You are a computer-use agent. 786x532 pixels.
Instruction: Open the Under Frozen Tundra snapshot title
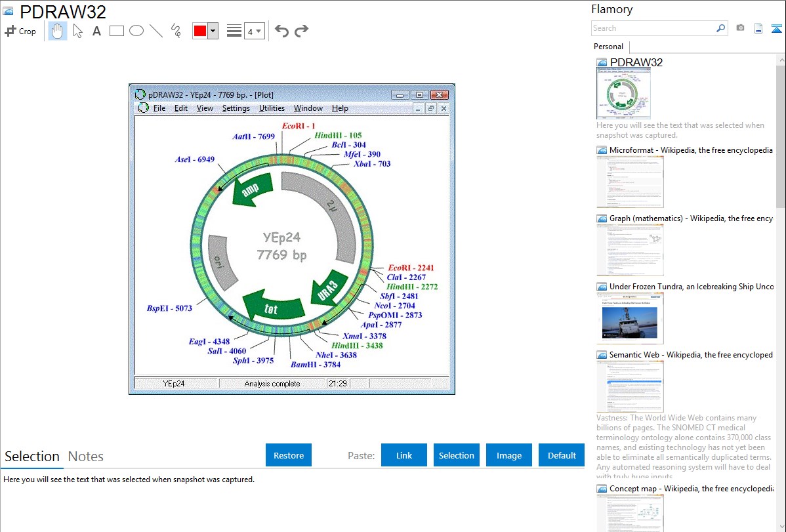pyautogui.click(x=692, y=286)
